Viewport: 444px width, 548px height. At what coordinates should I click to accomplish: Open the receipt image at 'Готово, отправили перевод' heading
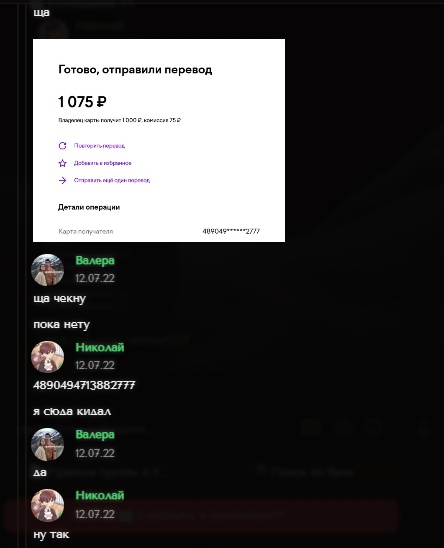coord(135,70)
